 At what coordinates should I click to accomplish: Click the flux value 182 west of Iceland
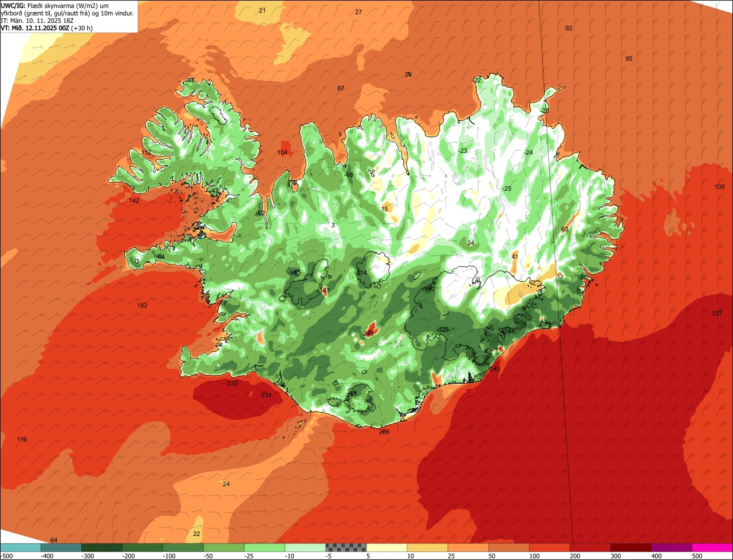(142, 305)
